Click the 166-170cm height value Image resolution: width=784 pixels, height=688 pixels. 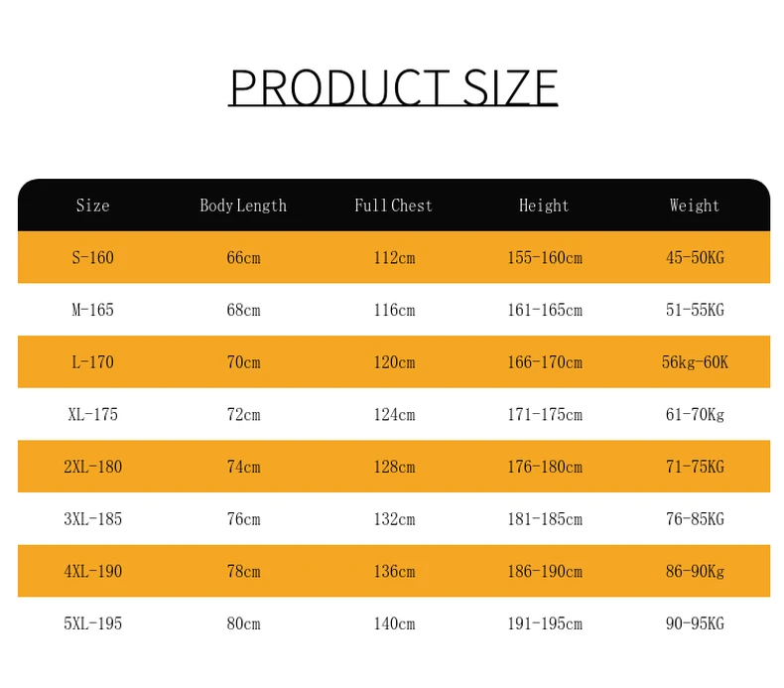pos(545,362)
